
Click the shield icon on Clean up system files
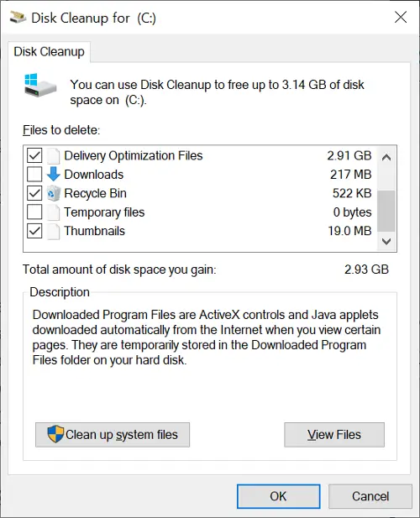tap(55, 434)
